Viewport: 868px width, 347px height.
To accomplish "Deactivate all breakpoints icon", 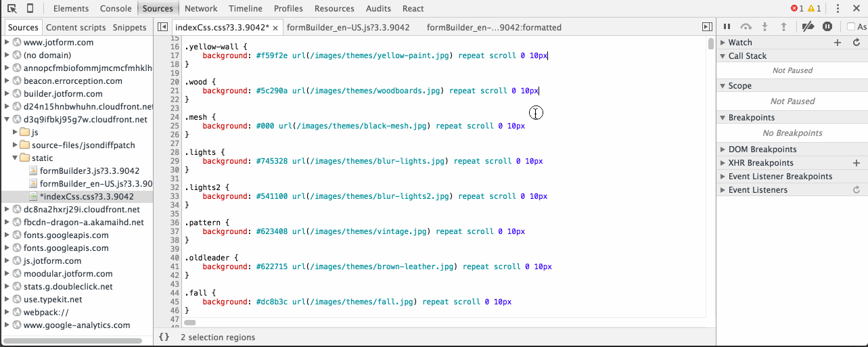I will point(807,26).
